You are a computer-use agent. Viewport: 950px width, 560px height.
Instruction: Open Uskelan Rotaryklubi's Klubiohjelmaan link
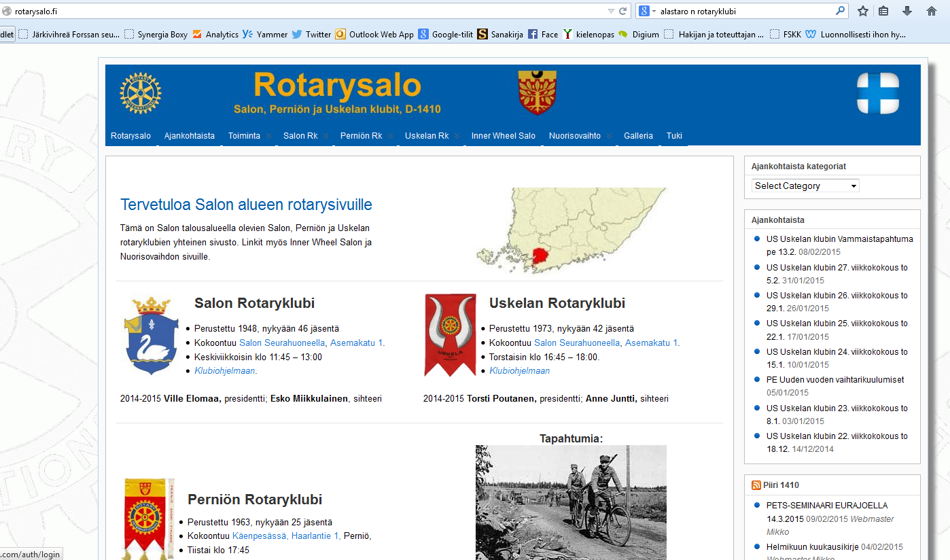519,371
